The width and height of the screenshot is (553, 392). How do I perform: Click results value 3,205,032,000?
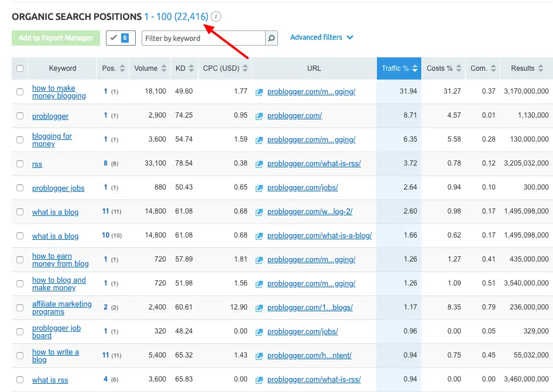(x=526, y=163)
